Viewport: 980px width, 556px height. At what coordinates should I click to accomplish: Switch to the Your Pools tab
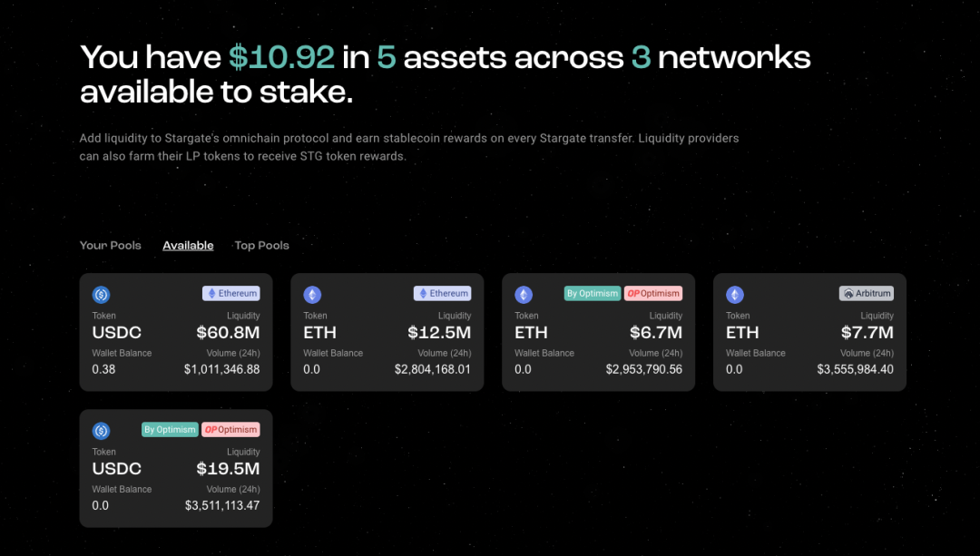tap(111, 246)
